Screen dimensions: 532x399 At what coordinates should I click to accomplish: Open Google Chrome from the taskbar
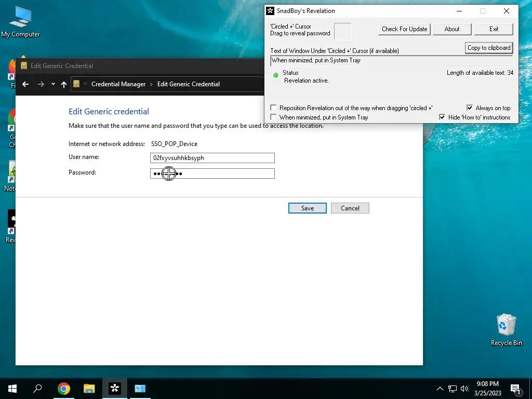64,389
